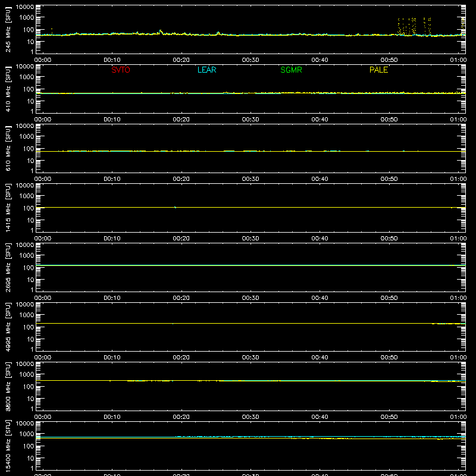The image size is (476, 476).
Task: Click the 00:00 tick below 245 MHz plot
Action: tap(43, 60)
